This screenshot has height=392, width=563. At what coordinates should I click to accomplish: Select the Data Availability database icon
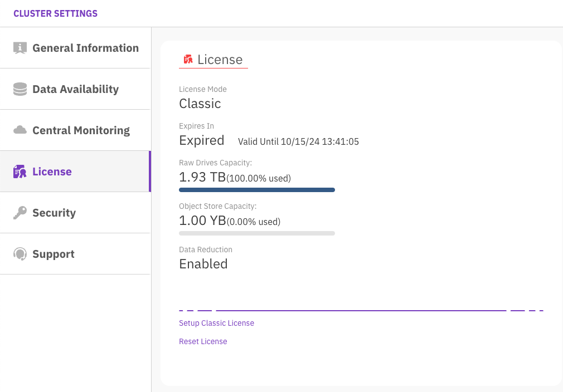[20, 89]
